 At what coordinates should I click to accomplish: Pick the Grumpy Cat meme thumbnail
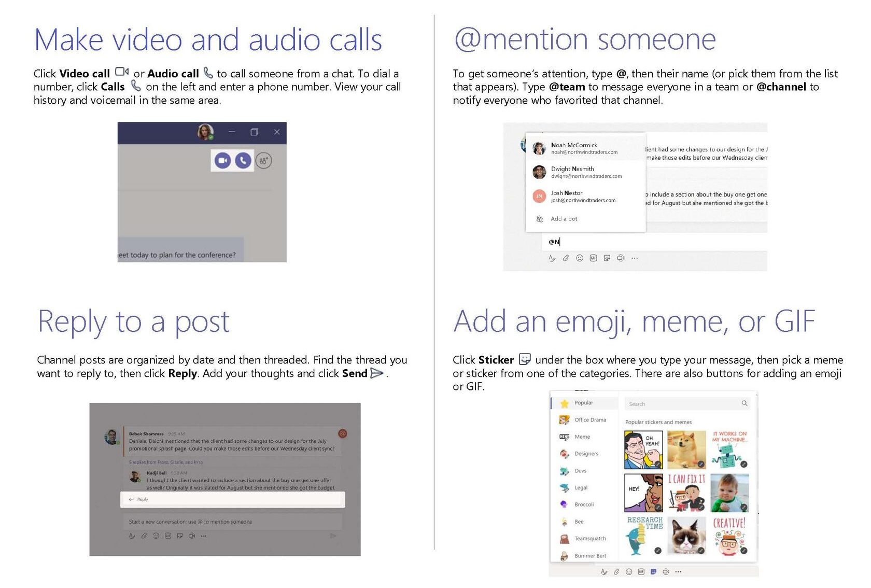click(x=686, y=536)
